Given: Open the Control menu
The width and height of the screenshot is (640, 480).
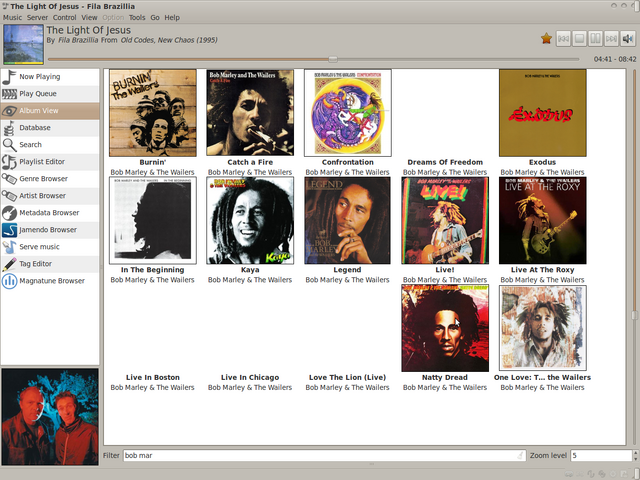Looking at the screenshot, I should [x=64, y=18].
